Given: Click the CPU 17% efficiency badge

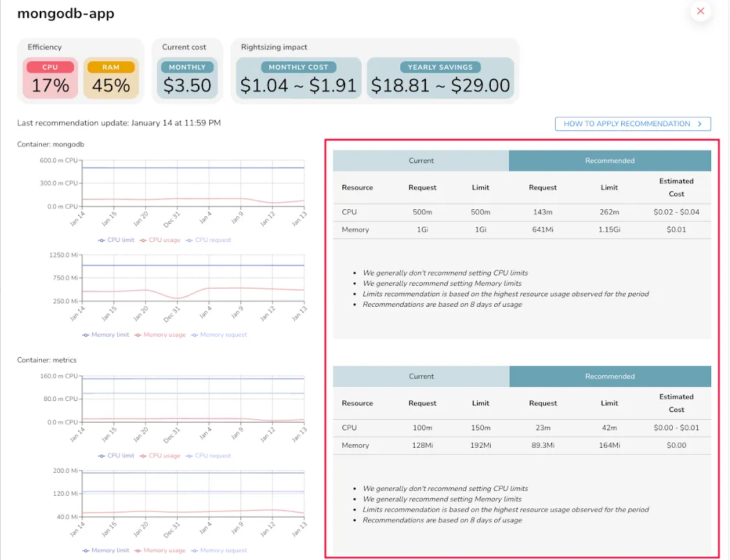Looking at the screenshot, I should 50,77.
